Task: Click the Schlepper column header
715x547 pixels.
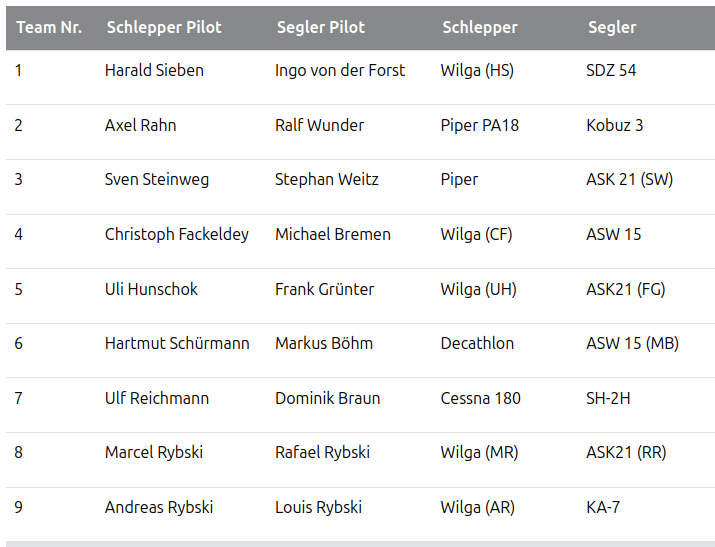Action: pyautogui.click(x=480, y=27)
